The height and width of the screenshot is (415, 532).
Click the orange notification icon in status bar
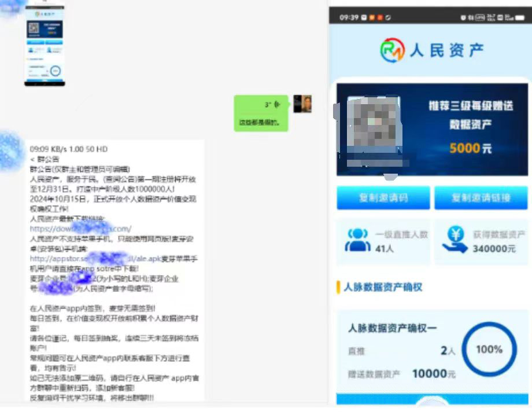tap(372, 17)
